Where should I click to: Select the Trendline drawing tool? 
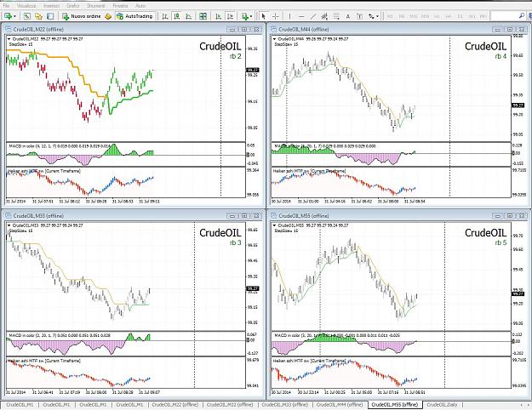313,16
